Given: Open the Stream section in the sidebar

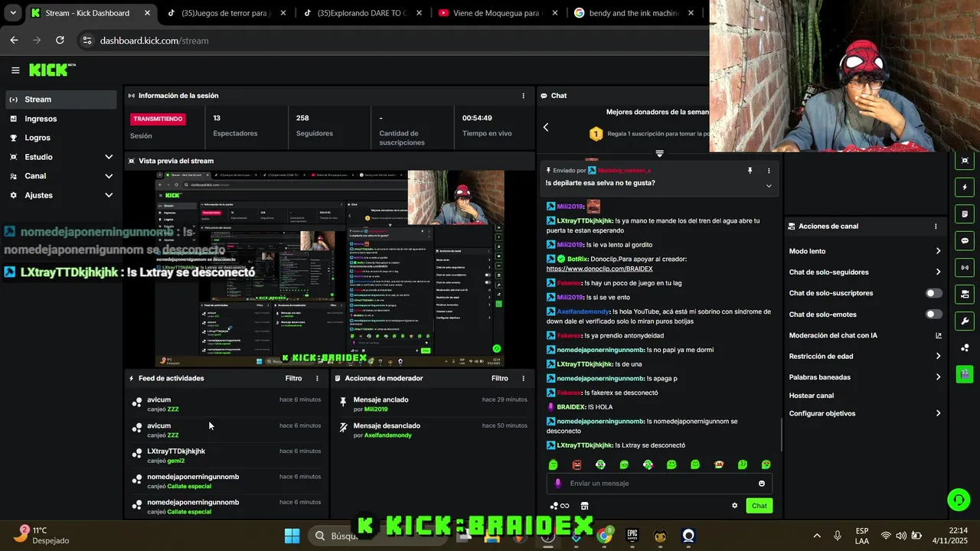Looking at the screenshot, I should coord(60,99).
